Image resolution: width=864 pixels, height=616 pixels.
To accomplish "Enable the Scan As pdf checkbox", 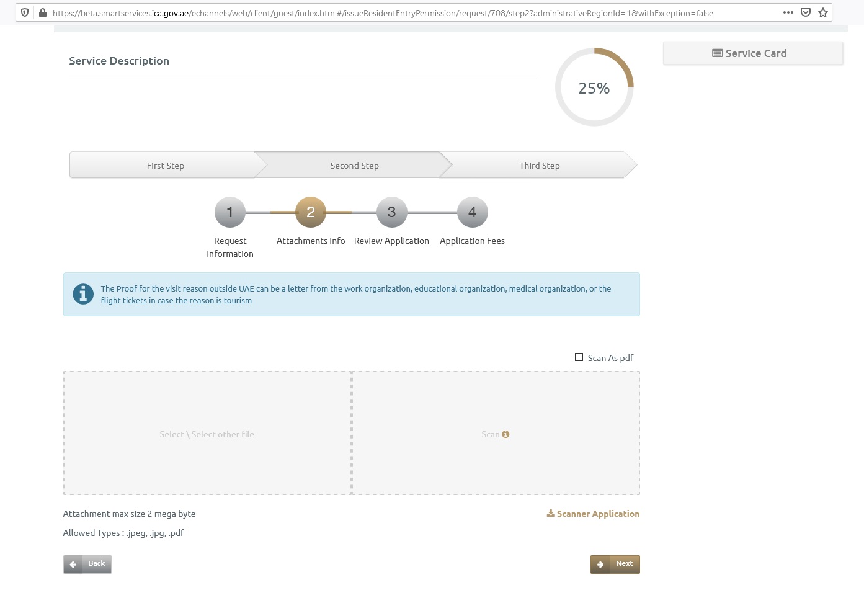I will click(579, 357).
